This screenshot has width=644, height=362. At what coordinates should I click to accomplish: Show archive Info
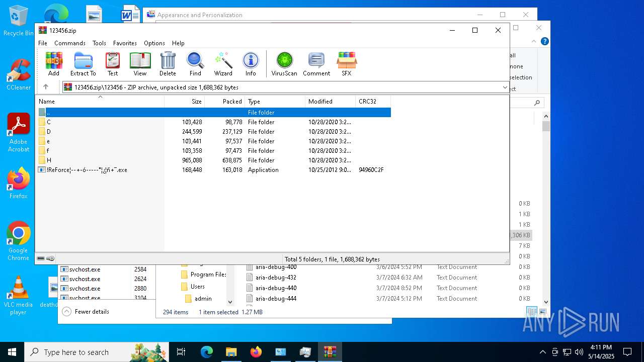[251, 64]
